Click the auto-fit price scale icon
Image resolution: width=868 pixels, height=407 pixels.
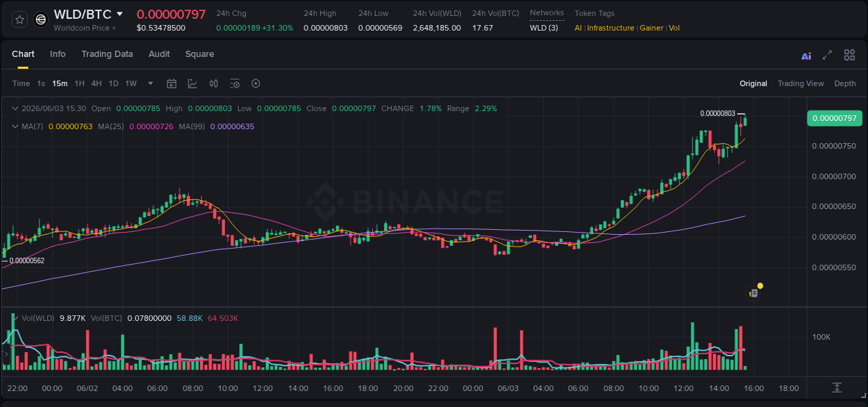(837, 388)
